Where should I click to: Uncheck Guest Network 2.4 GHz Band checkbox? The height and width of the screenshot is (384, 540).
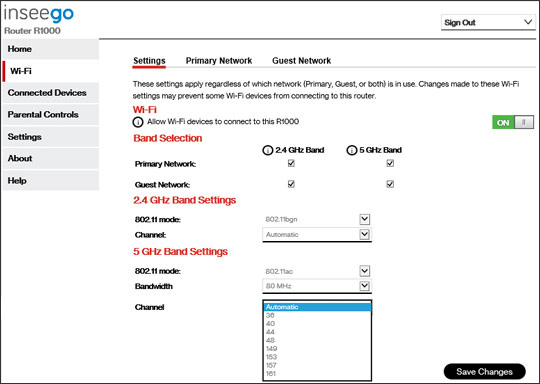(291, 184)
